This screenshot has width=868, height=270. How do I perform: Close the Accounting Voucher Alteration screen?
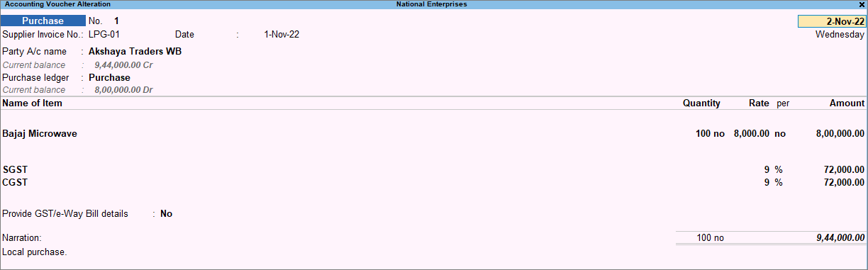pyautogui.click(x=861, y=4)
